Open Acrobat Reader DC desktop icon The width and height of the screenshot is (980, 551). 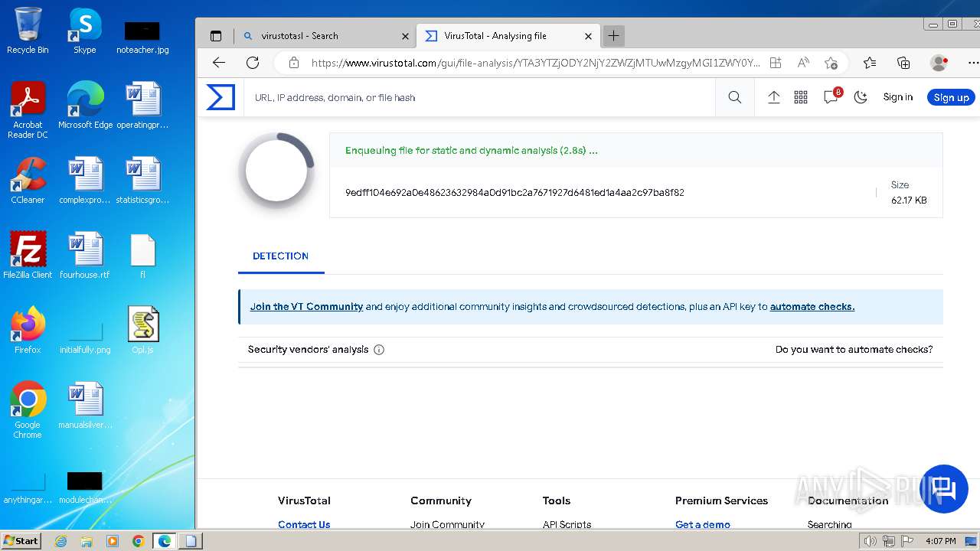tap(28, 111)
